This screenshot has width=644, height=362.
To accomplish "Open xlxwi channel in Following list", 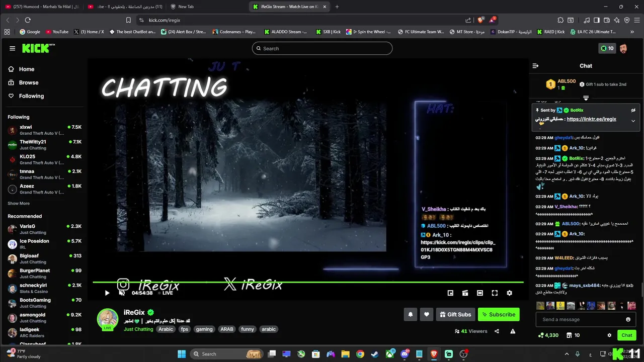I will 44,130.
